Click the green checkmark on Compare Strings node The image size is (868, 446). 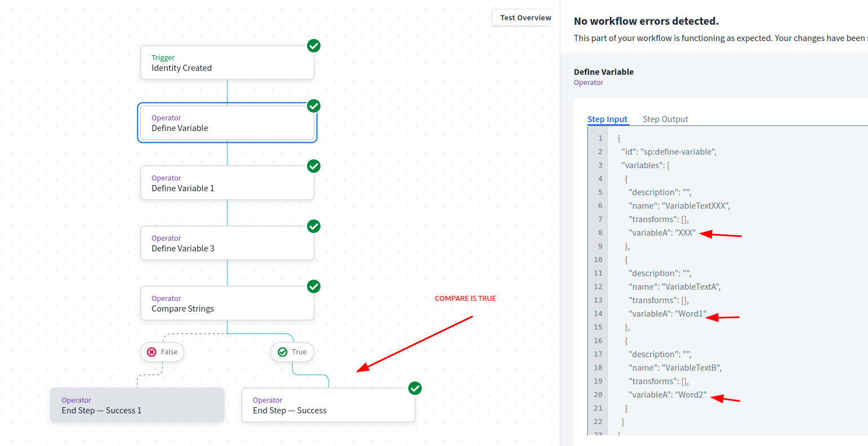314,286
